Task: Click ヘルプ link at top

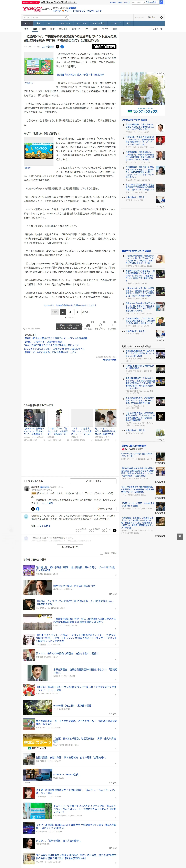Action: [127, 2]
